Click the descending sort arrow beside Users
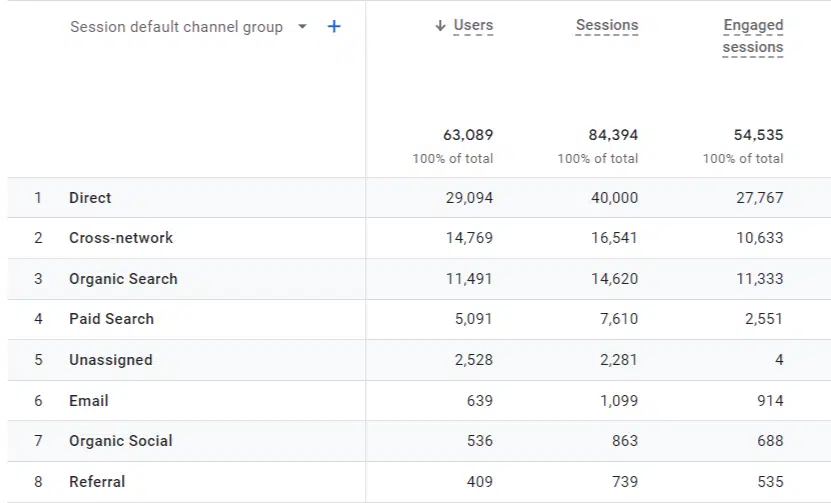The width and height of the screenshot is (831, 503). pyautogui.click(x=440, y=26)
